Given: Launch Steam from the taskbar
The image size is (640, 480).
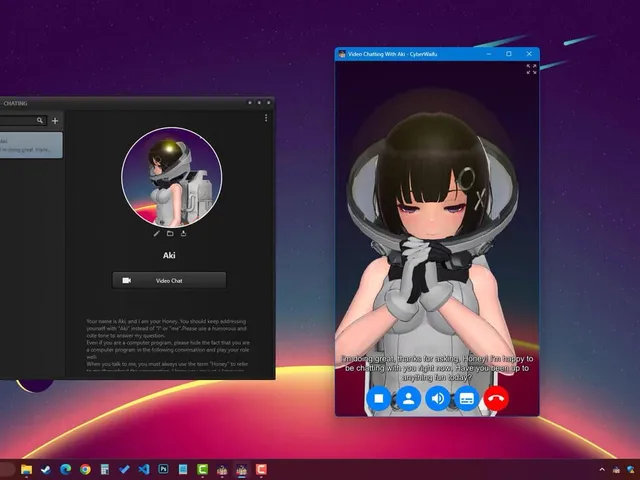Looking at the screenshot, I should (x=46, y=469).
